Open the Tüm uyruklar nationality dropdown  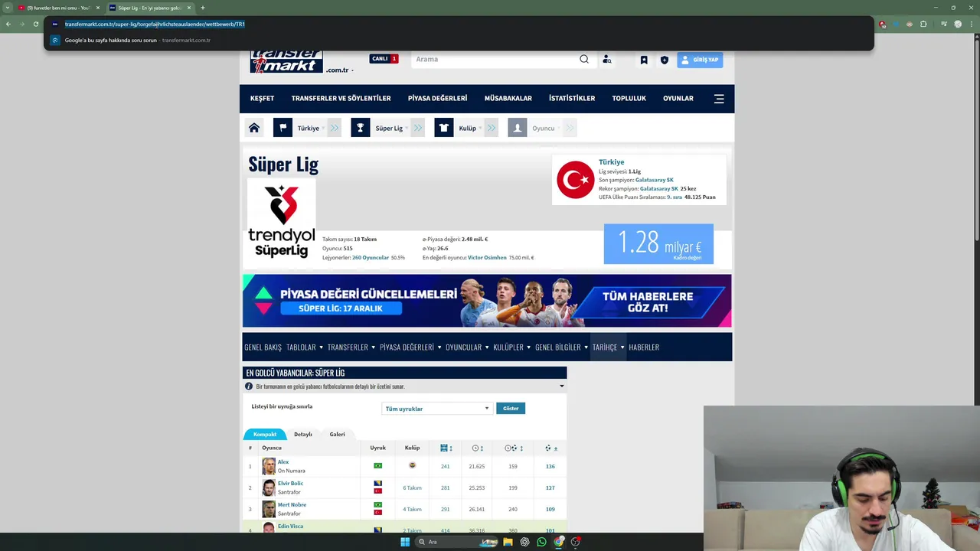click(436, 409)
